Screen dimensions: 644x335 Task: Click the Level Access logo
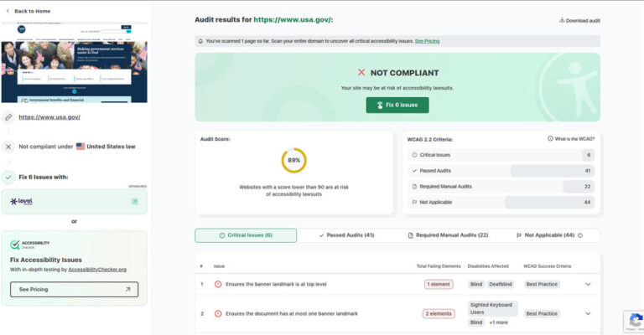[x=21, y=201]
